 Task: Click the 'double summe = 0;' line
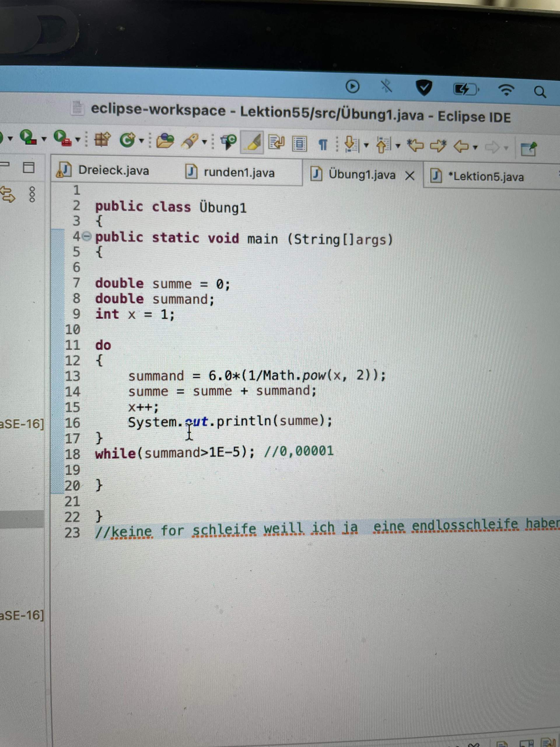click(163, 284)
